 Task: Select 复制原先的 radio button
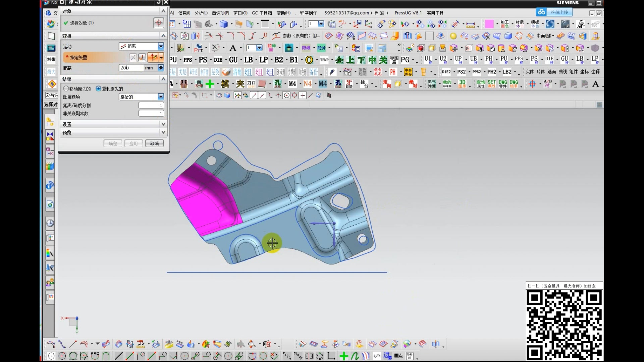(98, 88)
